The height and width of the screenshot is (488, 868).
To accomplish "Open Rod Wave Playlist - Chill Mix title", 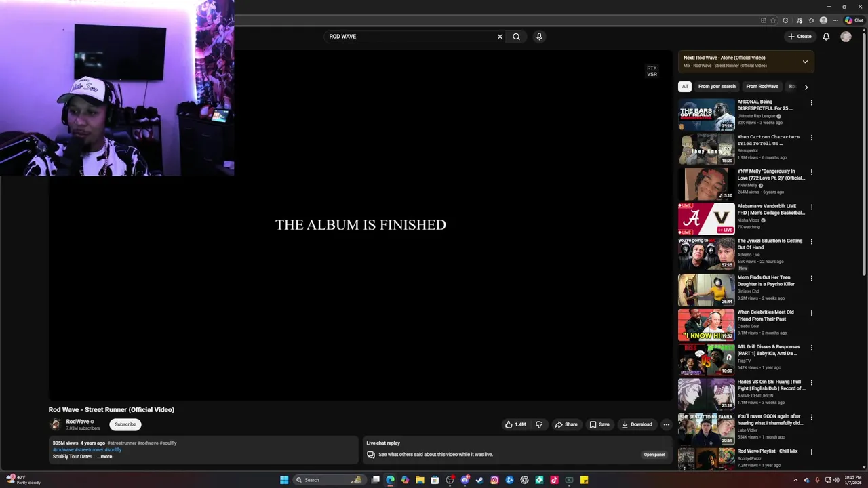I will click(x=768, y=451).
